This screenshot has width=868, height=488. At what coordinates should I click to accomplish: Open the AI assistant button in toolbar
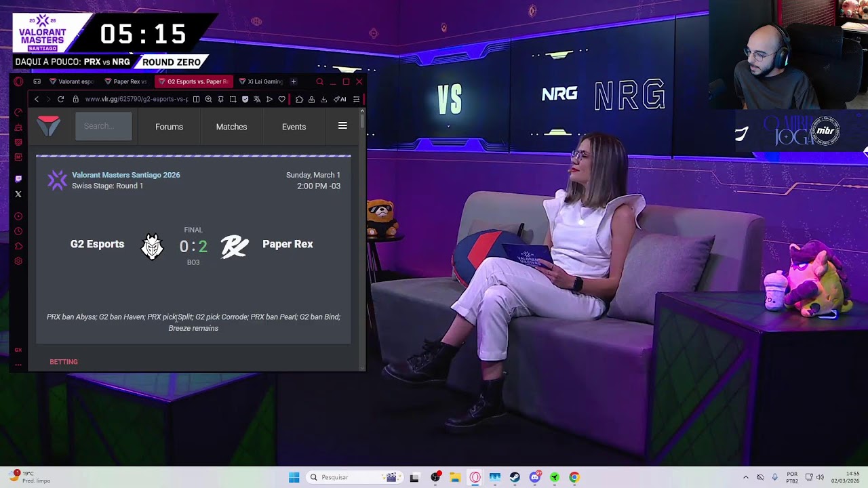[340, 99]
